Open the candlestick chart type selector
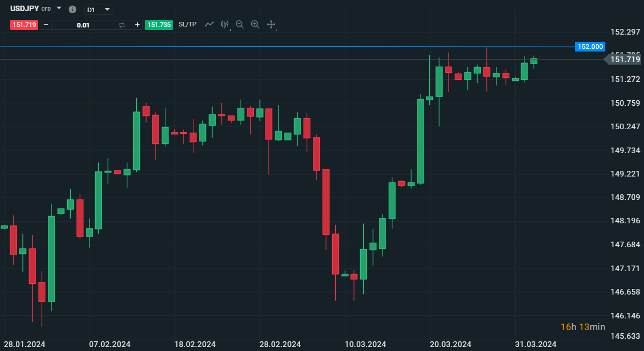The image size is (644, 351). pyautogui.click(x=225, y=24)
